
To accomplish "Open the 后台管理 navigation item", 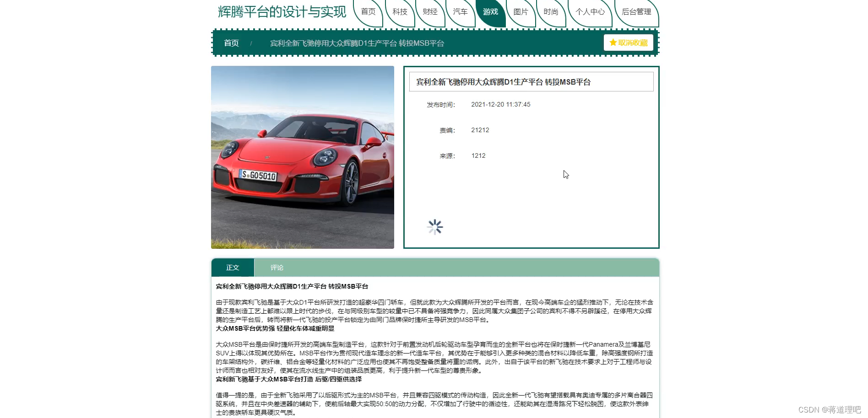I will pyautogui.click(x=636, y=12).
